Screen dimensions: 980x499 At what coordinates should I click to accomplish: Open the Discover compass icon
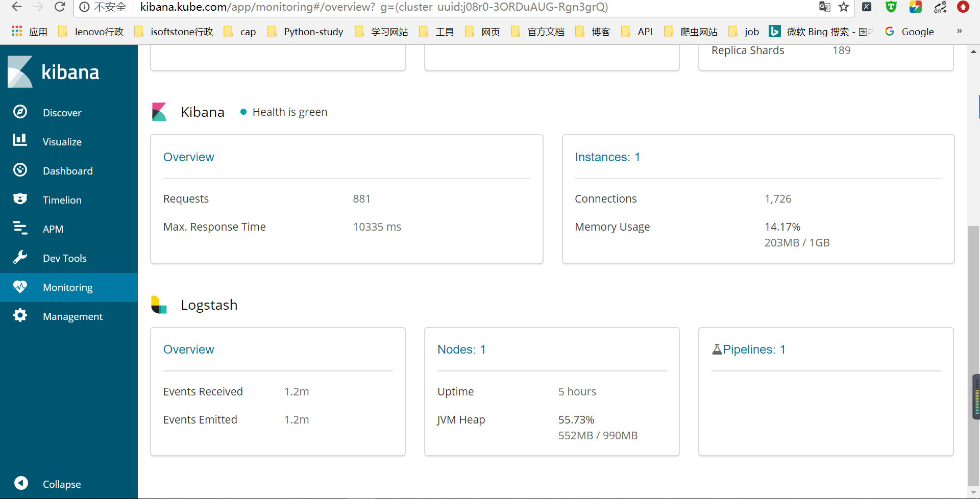pos(20,112)
